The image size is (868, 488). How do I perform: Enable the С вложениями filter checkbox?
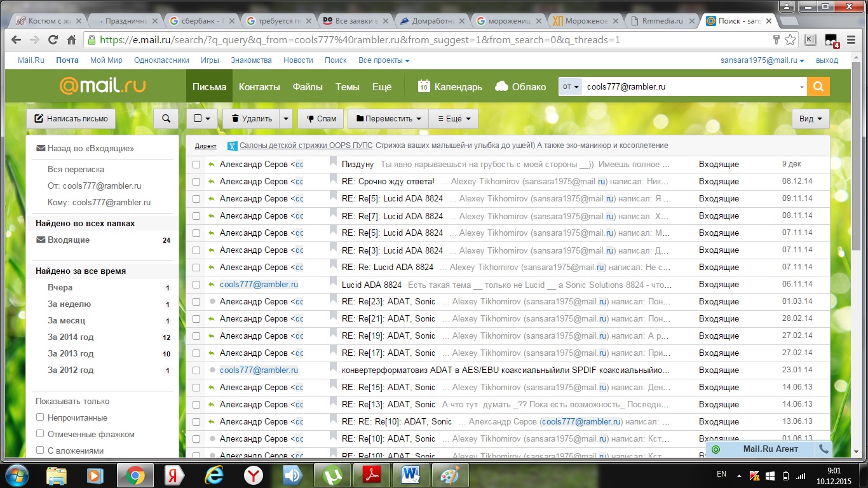click(x=40, y=451)
